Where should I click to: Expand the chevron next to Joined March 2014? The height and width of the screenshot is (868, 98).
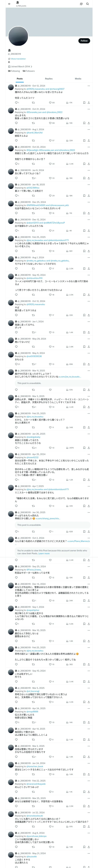point(31,67)
